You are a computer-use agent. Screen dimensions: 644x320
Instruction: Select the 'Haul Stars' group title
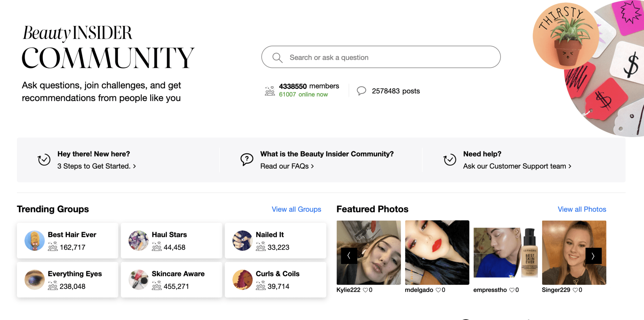click(169, 234)
